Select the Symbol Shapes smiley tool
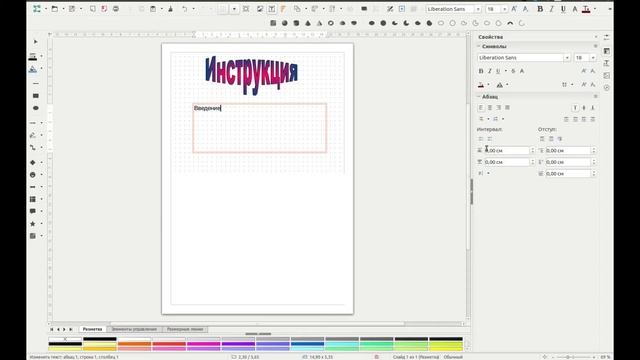The height and width of the screenshot is (360, 640). [x=33, y=175]
